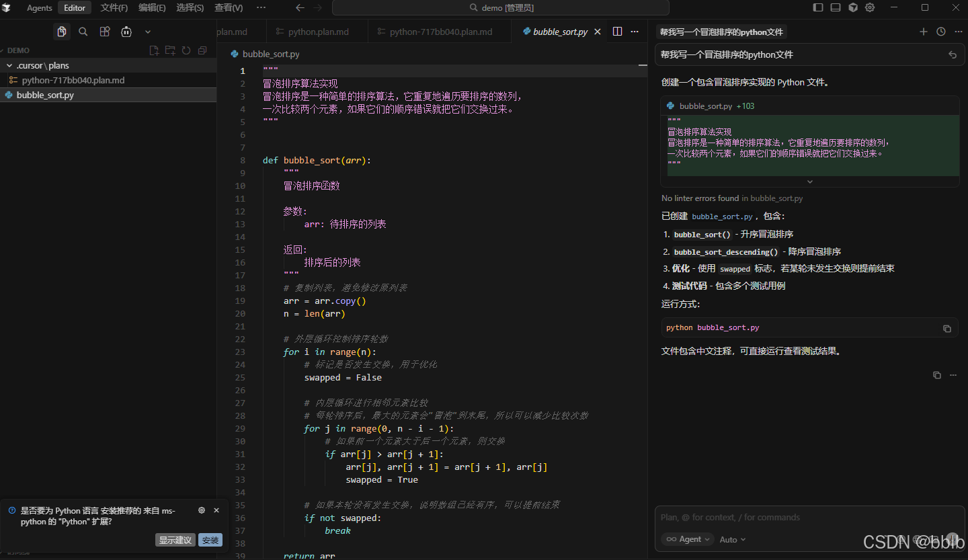The image size is (968, 560).
Task: Open python-717bb040.plan.md in file tree
Action: (x=108, y=80)
